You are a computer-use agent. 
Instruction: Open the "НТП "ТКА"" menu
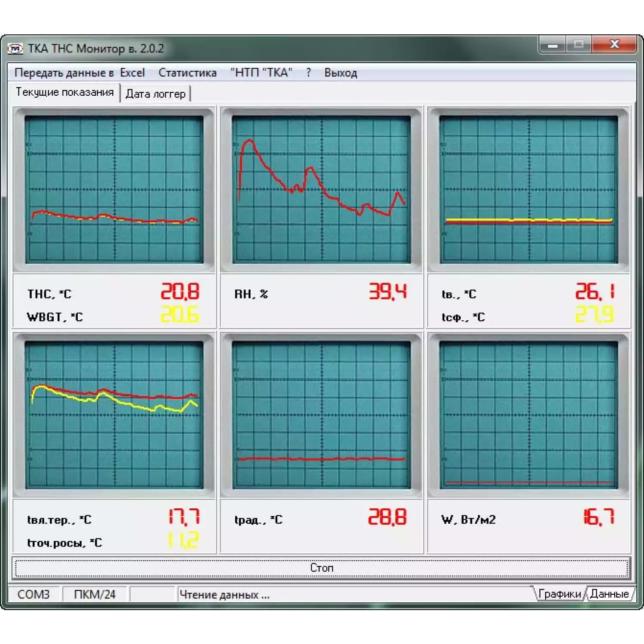point(261,73)
